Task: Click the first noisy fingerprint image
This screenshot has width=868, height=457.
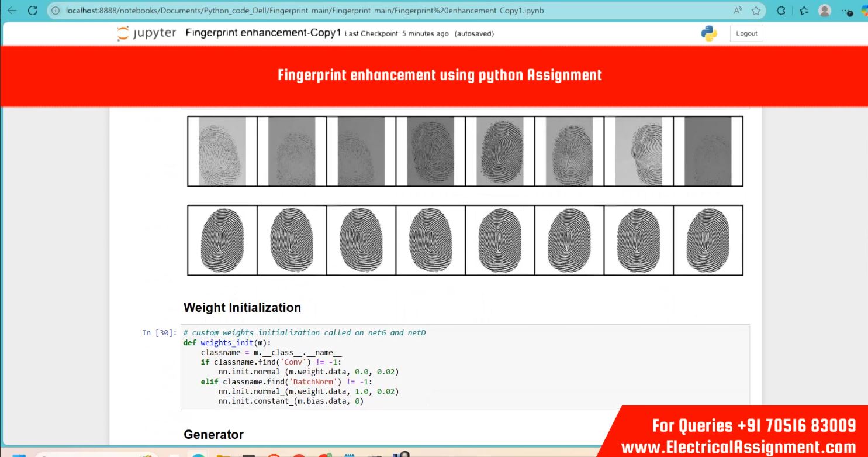Action: 222,152
